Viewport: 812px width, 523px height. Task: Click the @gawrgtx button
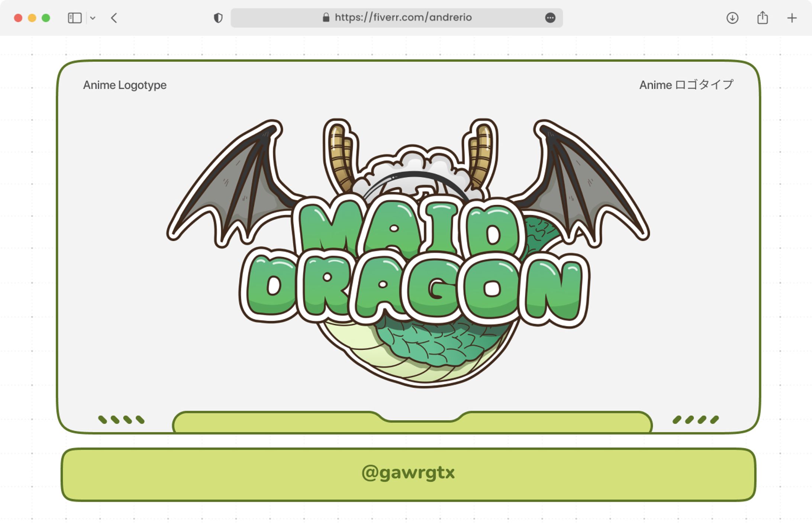406,473
